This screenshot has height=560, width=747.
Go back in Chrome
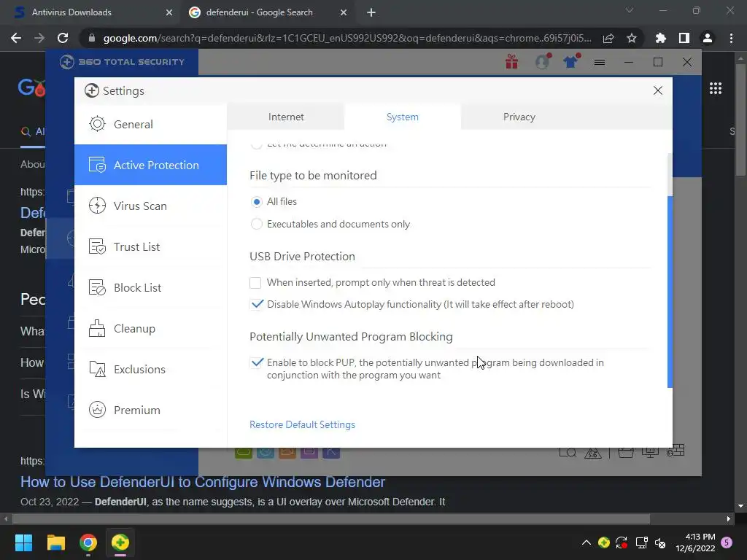click(16, 38)
